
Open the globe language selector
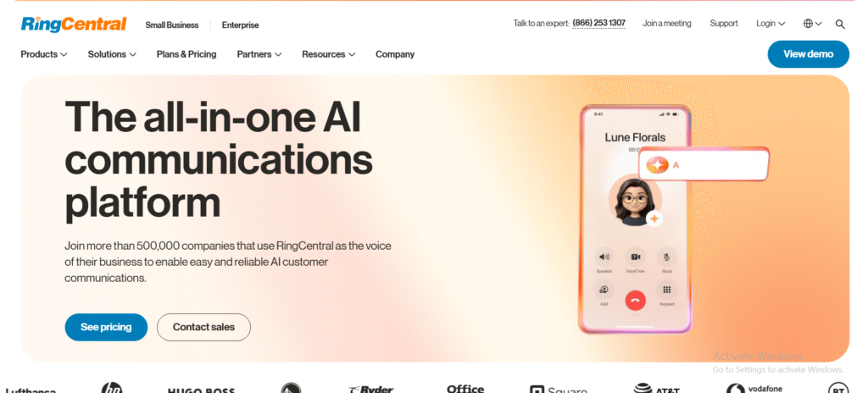(x=813, y=24)
